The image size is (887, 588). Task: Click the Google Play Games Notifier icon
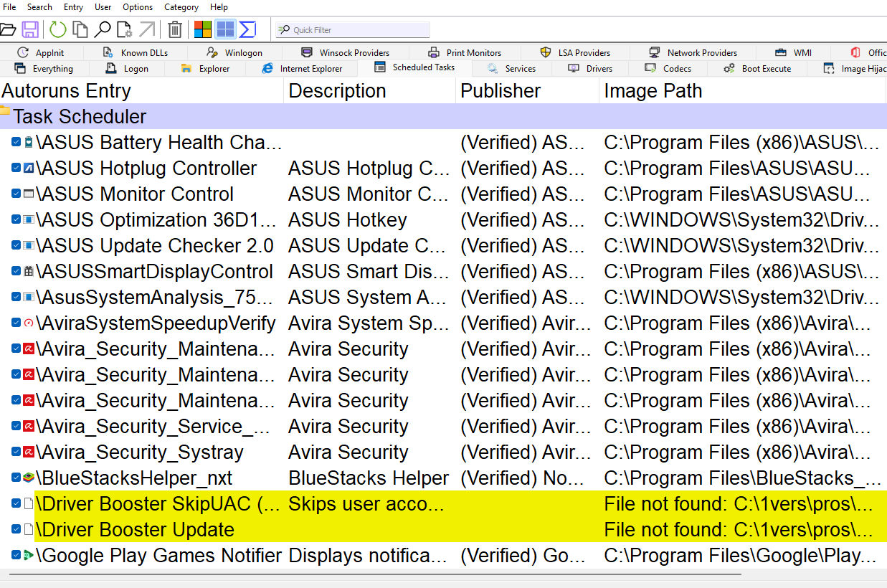click(29, 556)
